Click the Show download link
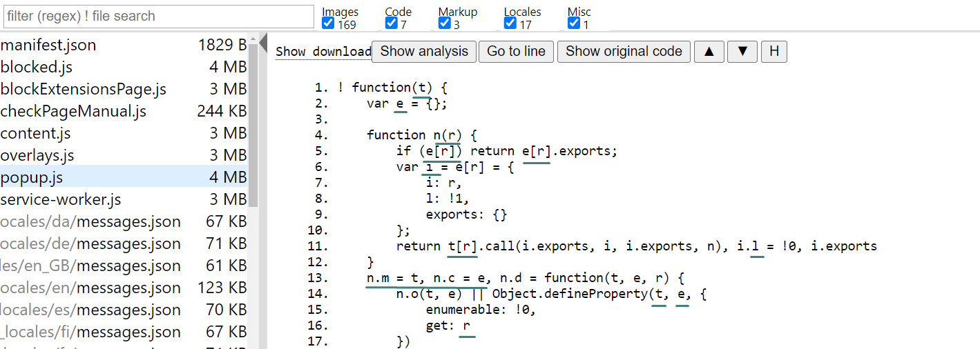Image resolution: width=980 pixels, height=349 pixels. pyautogui.click(x=323, y=52)
